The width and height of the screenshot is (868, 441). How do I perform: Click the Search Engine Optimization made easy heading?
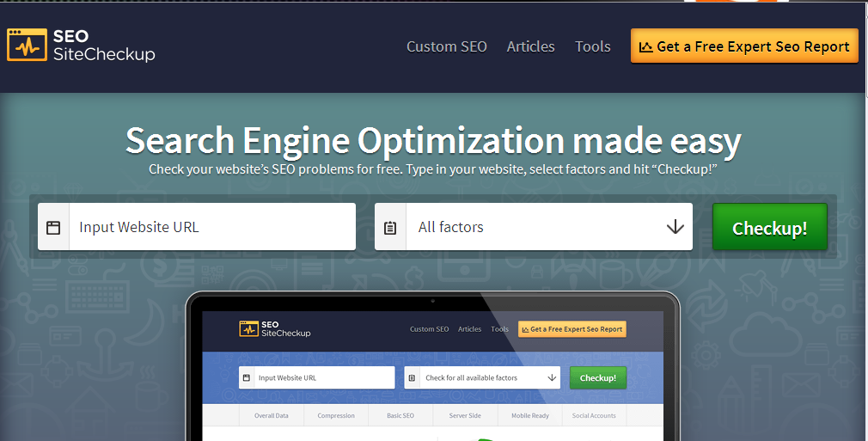(433, 140)
